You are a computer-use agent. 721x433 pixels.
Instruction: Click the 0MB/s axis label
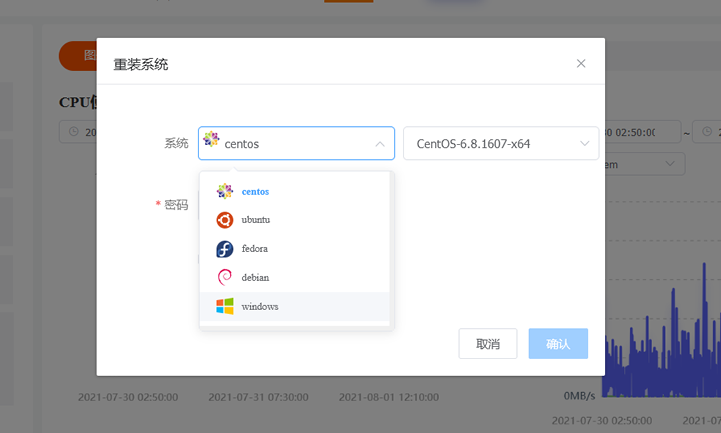click(x=579, y=396)
